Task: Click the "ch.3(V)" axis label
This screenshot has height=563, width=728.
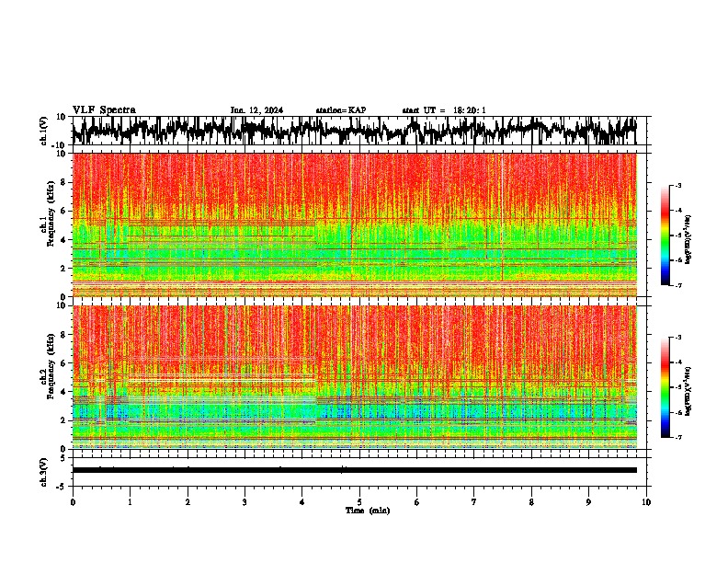Action: (44, 472)
